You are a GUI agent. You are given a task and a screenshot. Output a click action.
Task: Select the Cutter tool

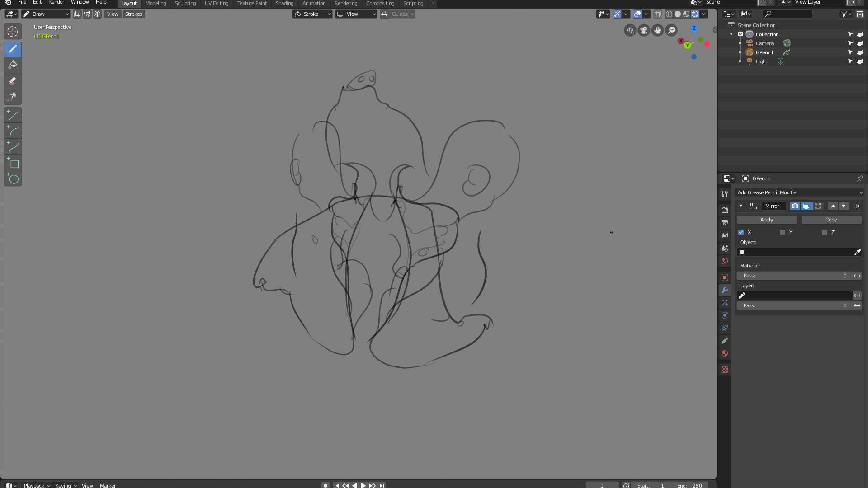point(13,97)
